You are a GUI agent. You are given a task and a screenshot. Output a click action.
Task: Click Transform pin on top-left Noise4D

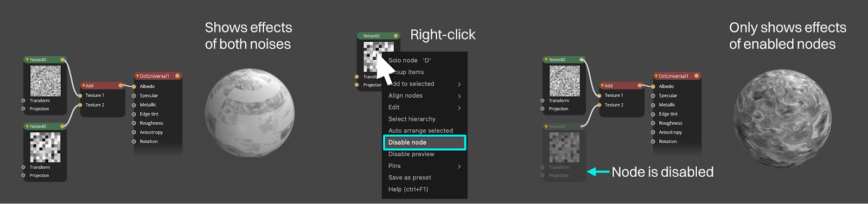23,100
